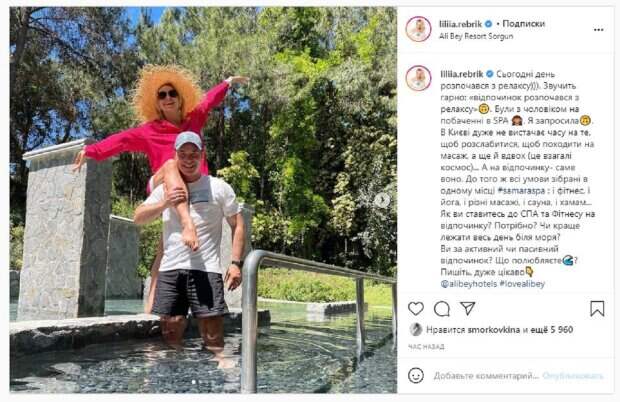This screenshot has height=402, width=620.
Task: Open smorkovkina profile from likes line
Action: click(x=493, y=330)
